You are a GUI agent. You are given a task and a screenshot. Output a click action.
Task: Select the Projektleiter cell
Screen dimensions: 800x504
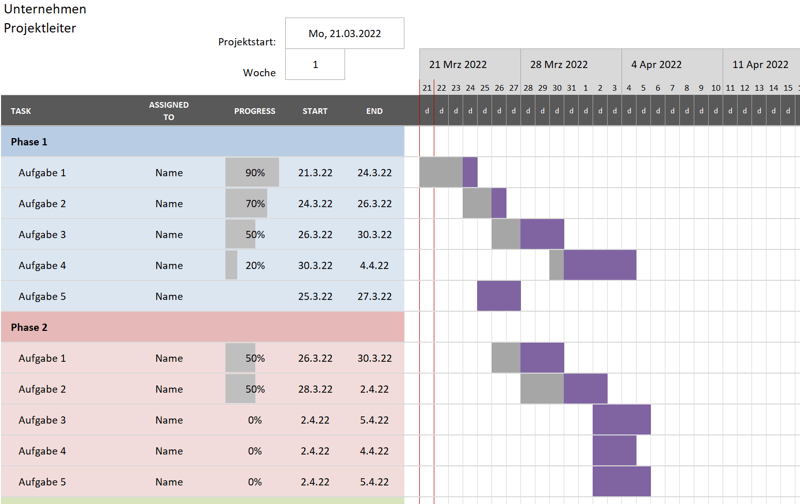pos(40,28)
